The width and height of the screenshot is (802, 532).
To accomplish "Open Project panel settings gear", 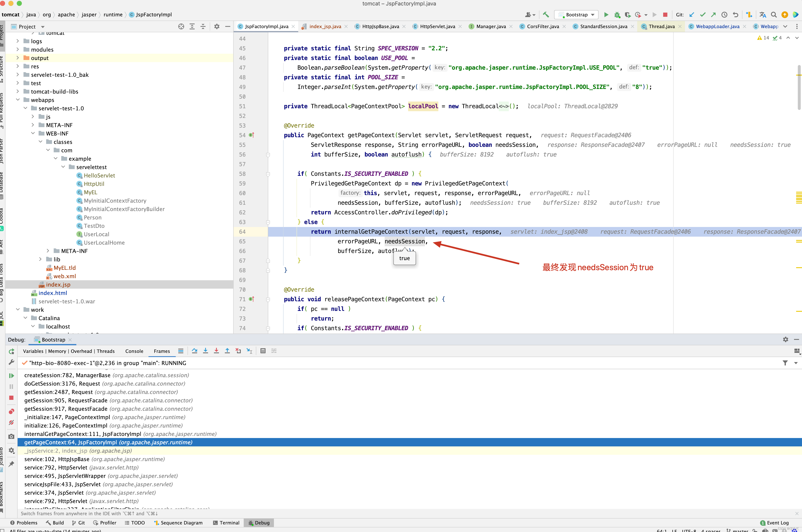I will coord(217,26).
